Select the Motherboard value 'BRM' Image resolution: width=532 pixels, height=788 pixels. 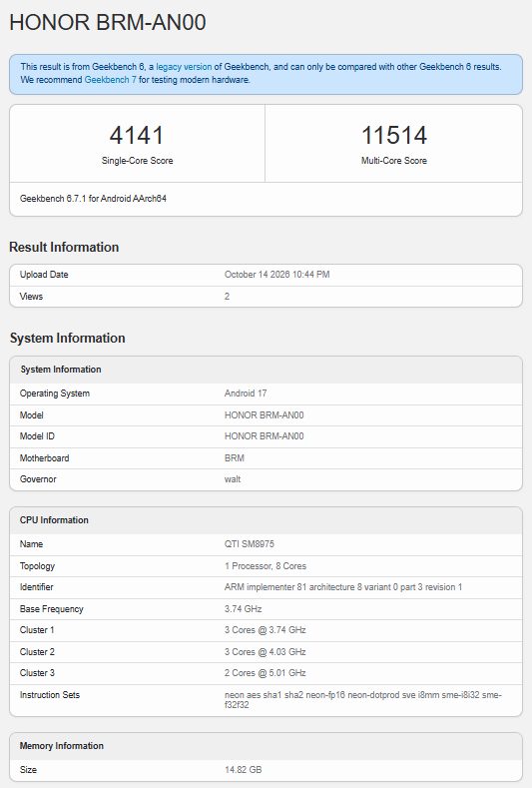[235, 458]
